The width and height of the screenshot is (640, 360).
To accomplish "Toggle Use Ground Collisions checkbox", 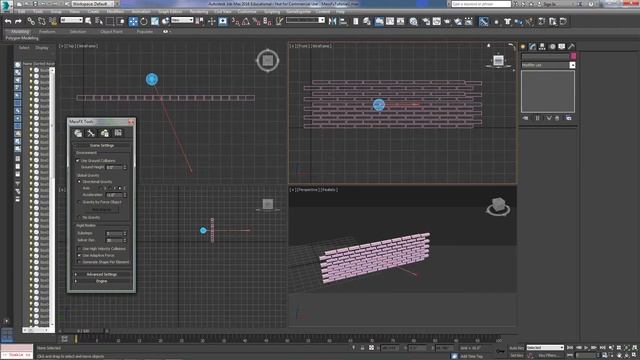I will 78,161.
